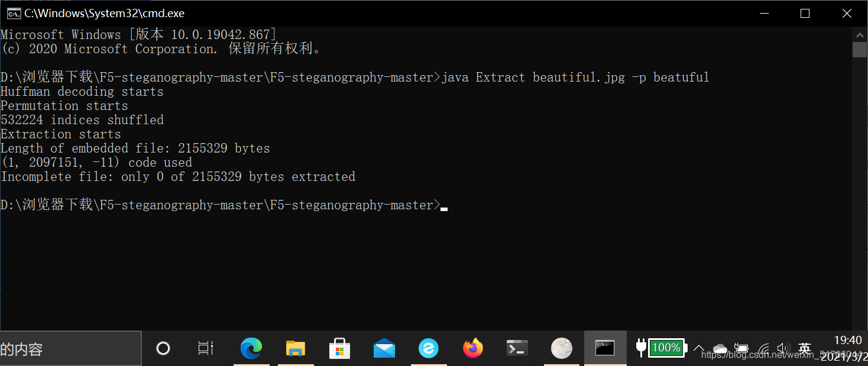Click the 2020 Microsoft Corporation copyright line
This screenshot has height=366, width=868.
pyautogui.click(x=163, y=48)
